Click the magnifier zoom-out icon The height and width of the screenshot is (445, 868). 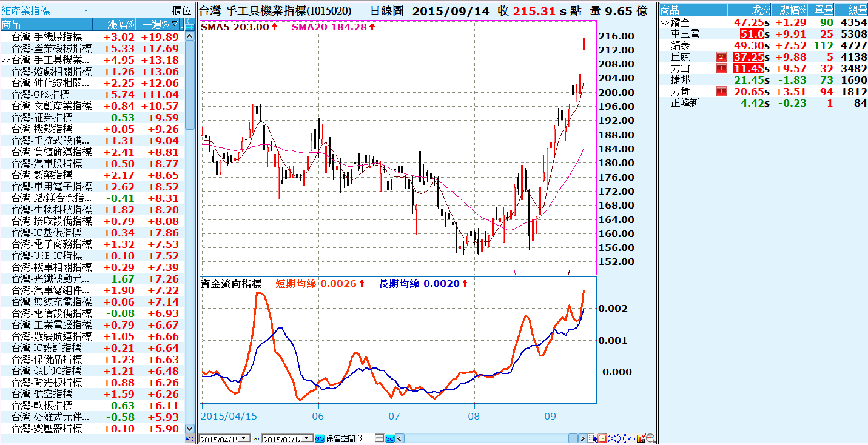(x=650, y=438)
